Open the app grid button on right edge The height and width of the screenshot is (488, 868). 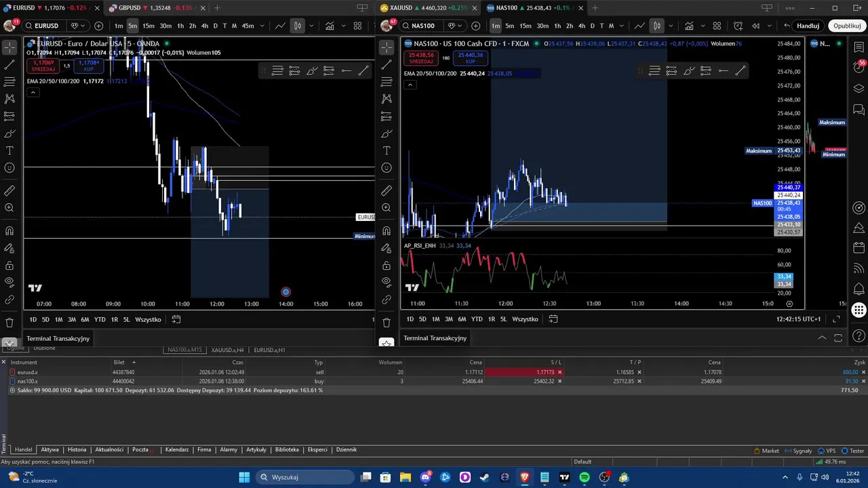pos(859,310)
